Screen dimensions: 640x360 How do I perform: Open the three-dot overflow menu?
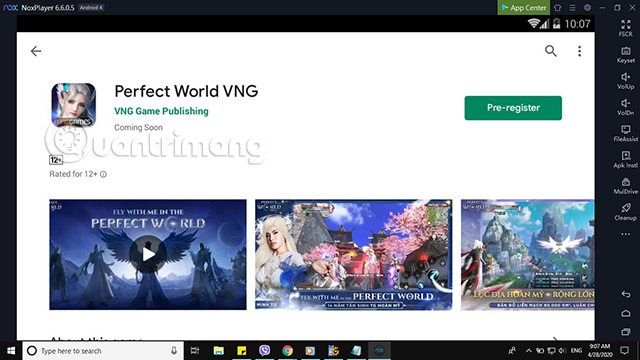579,51
